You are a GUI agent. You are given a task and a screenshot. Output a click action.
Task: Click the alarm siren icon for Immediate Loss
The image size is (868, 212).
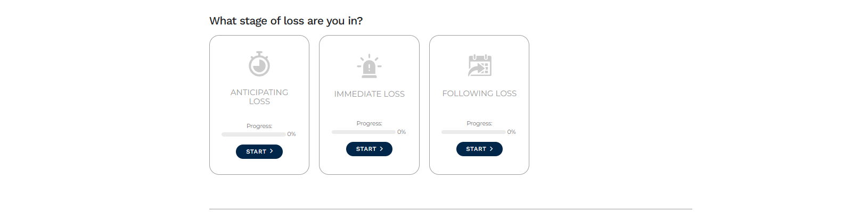pos(369,66)
